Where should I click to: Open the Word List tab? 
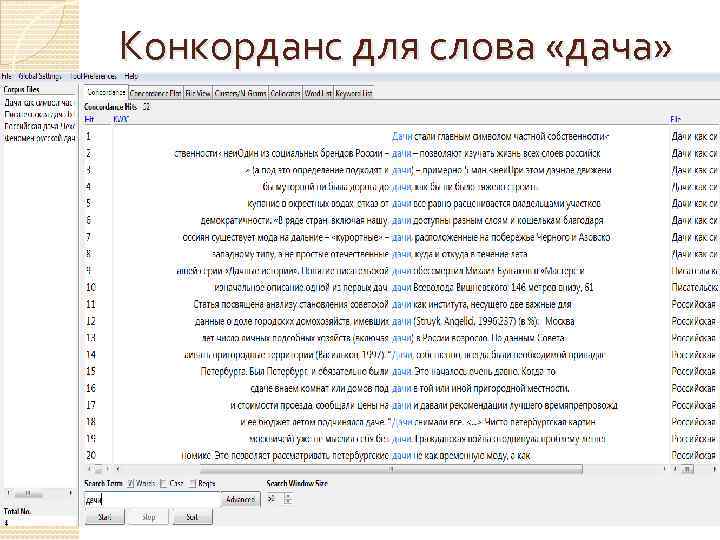point(318,93)
